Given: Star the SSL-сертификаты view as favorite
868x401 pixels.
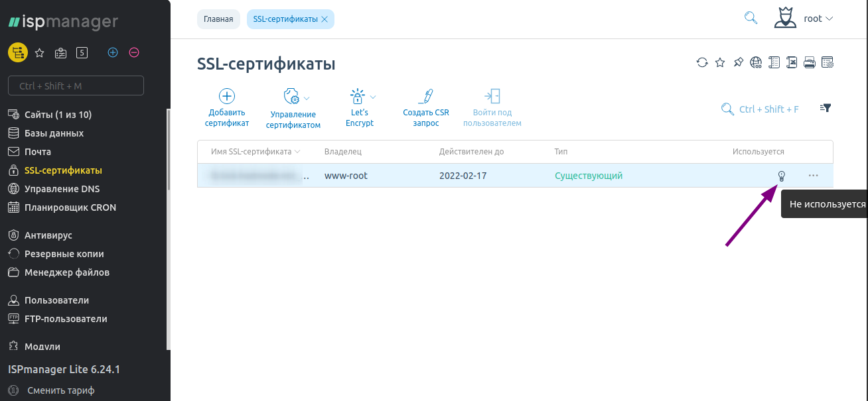Looking at the screenshot, I should click(720, 62).
